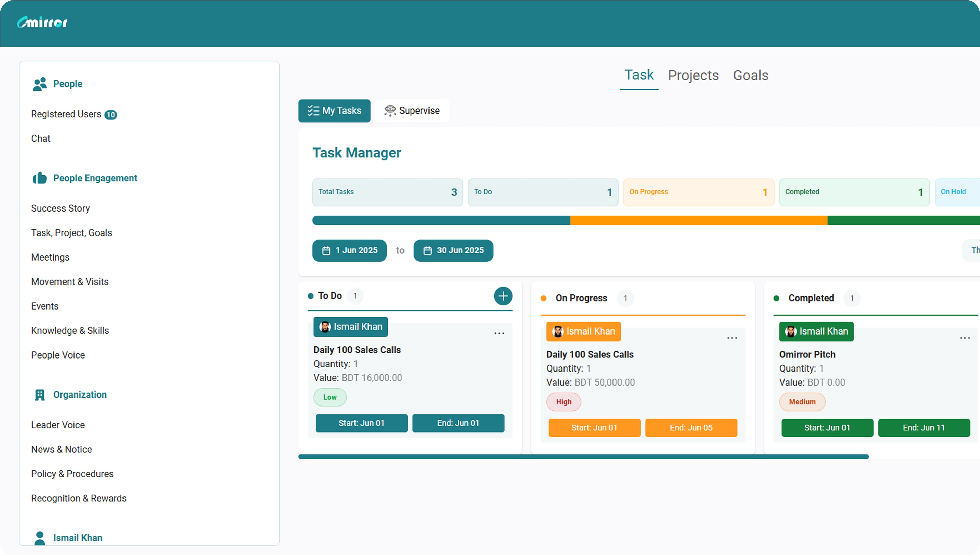Image resolution: width=980 pixels, height=556 pixels.
Task: Click the People group icon in sidebar
Action: [39, 84]
